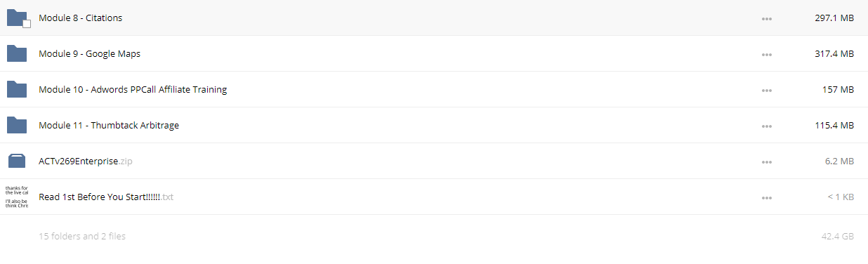Open Module 8 - Citations folder name
Image resolution: width=868 pixels, height=264 pixels.
click(x=80, y=18)
